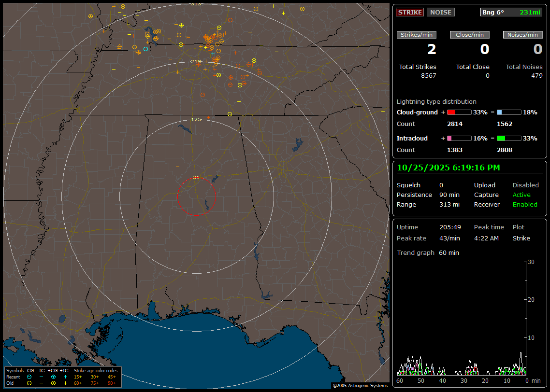550x392 pixels.
Task: Click the Recent +CG circled plus legend symbol
Action: [x=53, y=377]
